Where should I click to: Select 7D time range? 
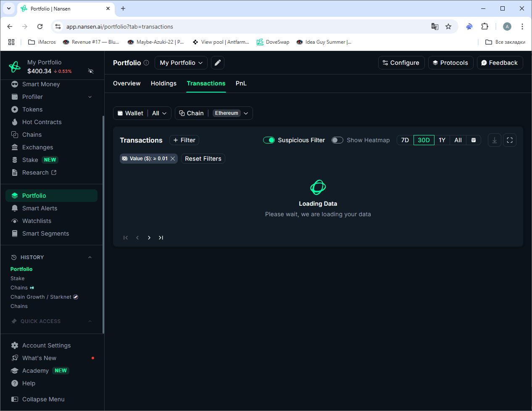[x=405, y=140]
